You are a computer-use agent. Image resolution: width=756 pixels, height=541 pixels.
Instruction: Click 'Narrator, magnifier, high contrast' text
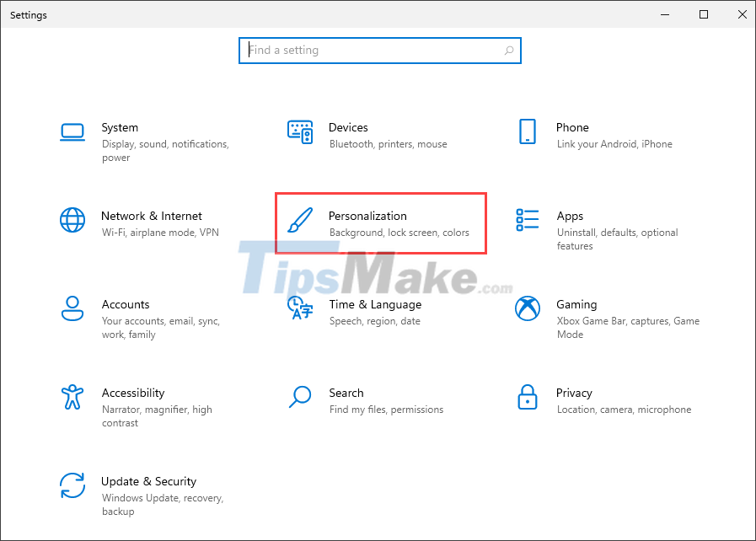tap(157, 416)
